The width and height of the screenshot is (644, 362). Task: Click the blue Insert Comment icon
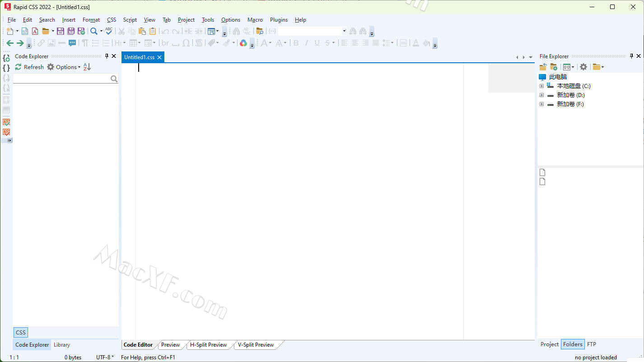[x=72, y=43]
